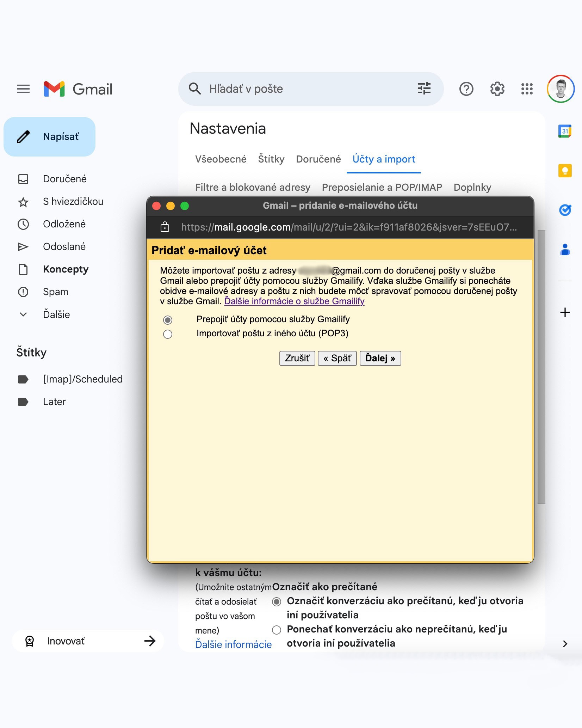Open the Koncepty drafts folder
Viewport: 582px width, 728px height.
66,269
